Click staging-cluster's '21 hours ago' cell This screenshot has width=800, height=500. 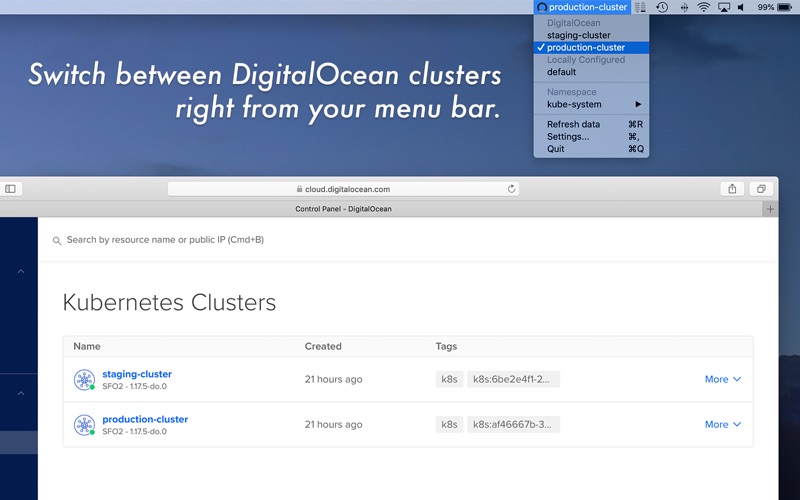pyautogui.click(x=334, y=379)
